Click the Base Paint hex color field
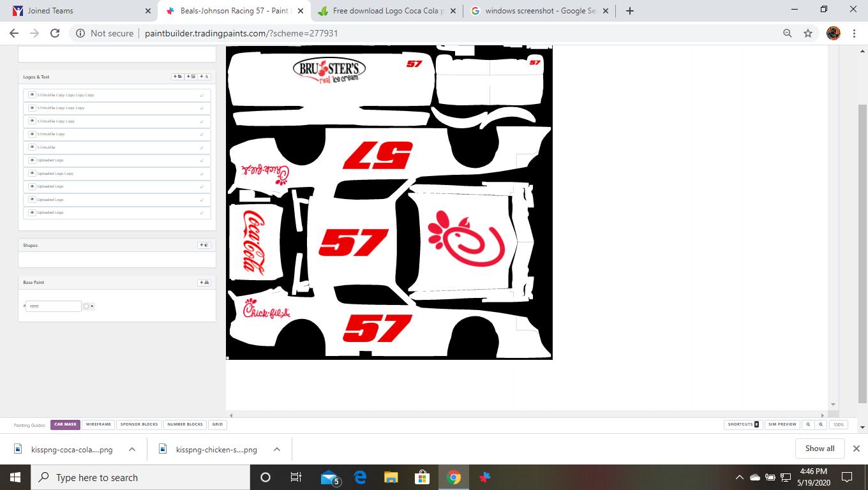 54,306
